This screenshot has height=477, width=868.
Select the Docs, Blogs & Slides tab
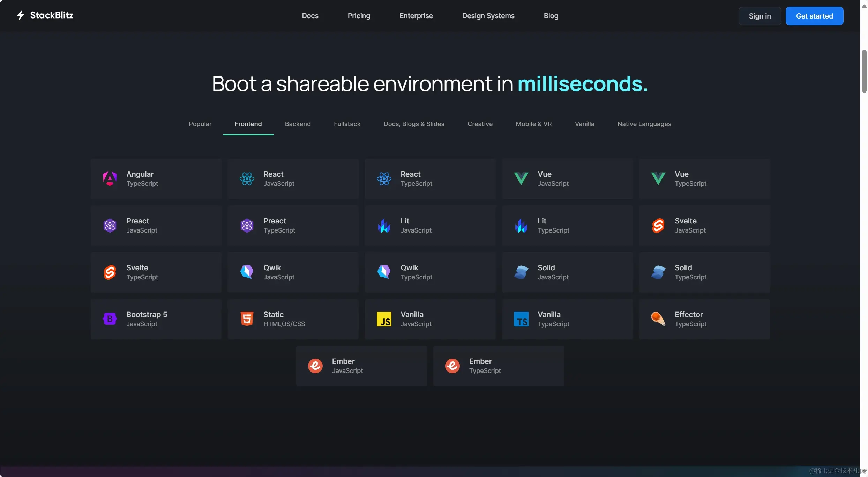click(414, 124)
